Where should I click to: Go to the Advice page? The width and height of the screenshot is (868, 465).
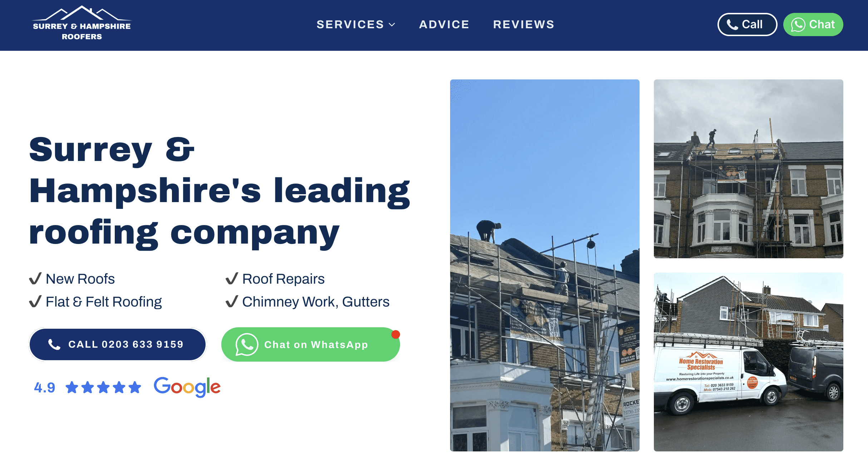click(x=444, y=24)
